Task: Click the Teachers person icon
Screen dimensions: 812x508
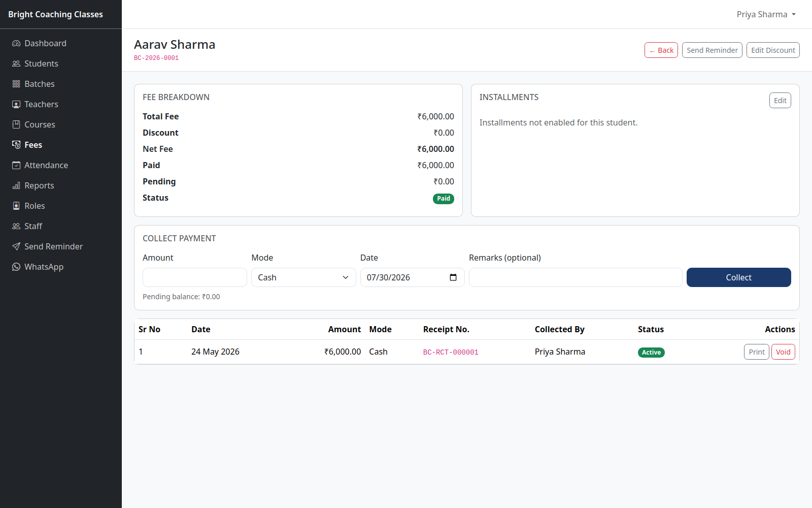Action: [x=16, y=104]
